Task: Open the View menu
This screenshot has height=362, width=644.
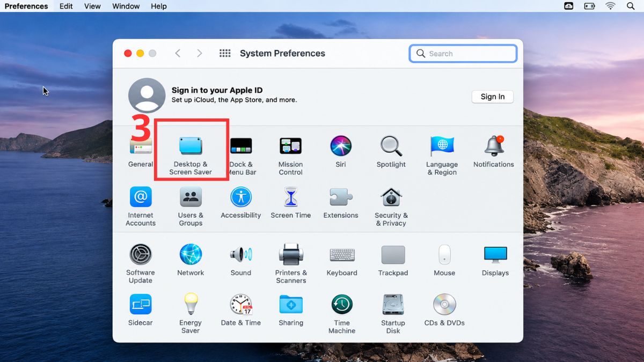Action: click(92, 6)
